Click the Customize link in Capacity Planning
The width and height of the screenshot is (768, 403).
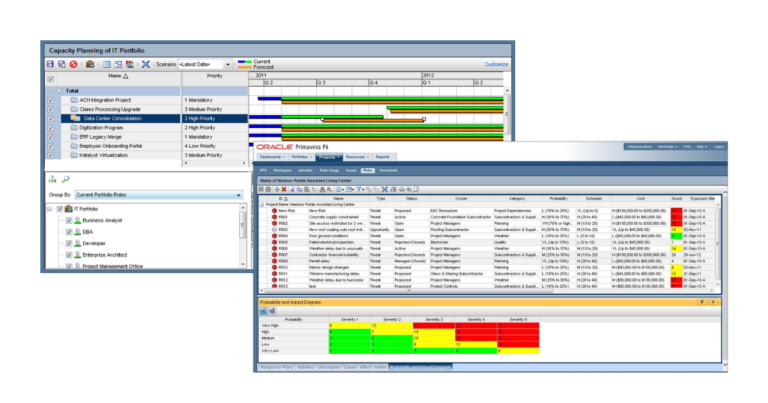[x=496, y=64]
